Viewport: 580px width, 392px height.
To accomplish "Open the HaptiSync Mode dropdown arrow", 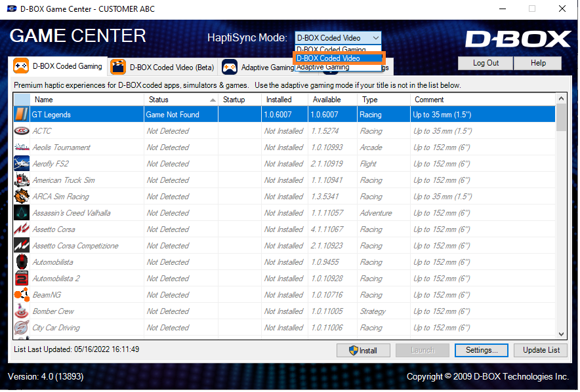I will point(375,37).
